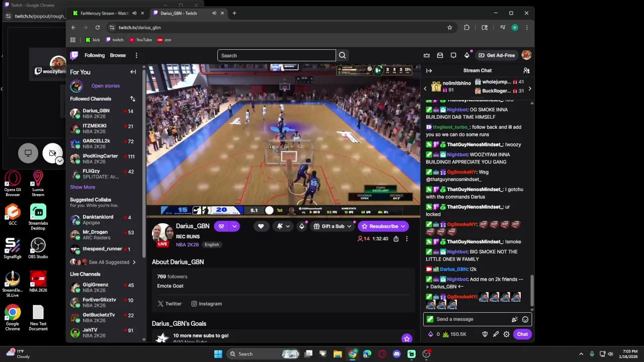
Task: Show next gift leaderboard entries
Action: click(529, 88)
